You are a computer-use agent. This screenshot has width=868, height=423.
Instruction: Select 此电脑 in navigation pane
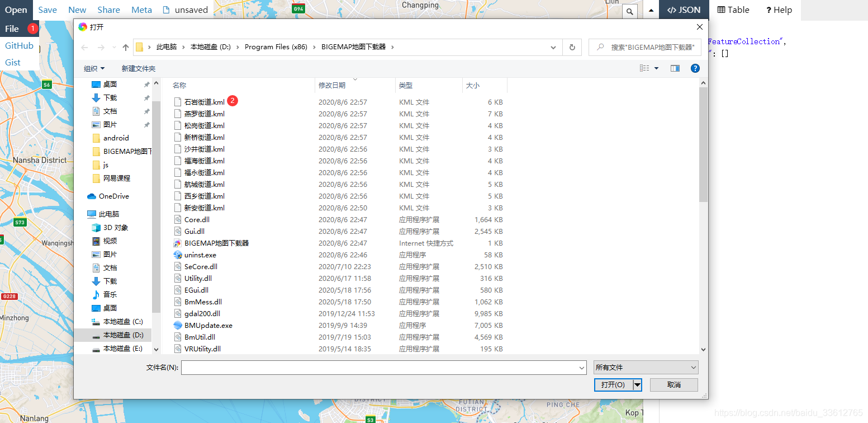(109, 214)
